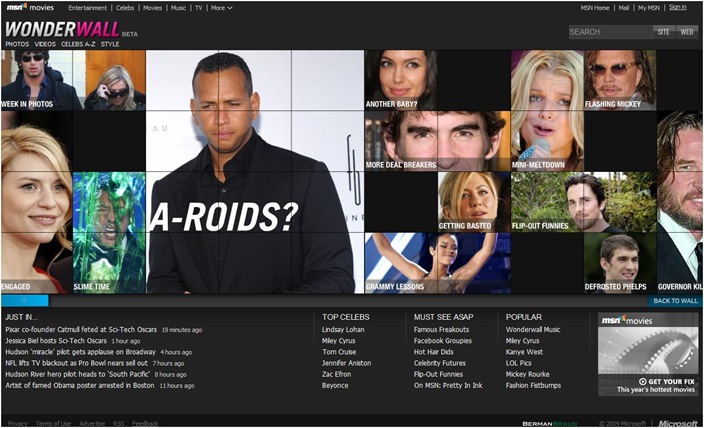The height and width of the screenshot is (428, 704).
Task: Open the Another Baby? photo tile
Action: point(401,80)
